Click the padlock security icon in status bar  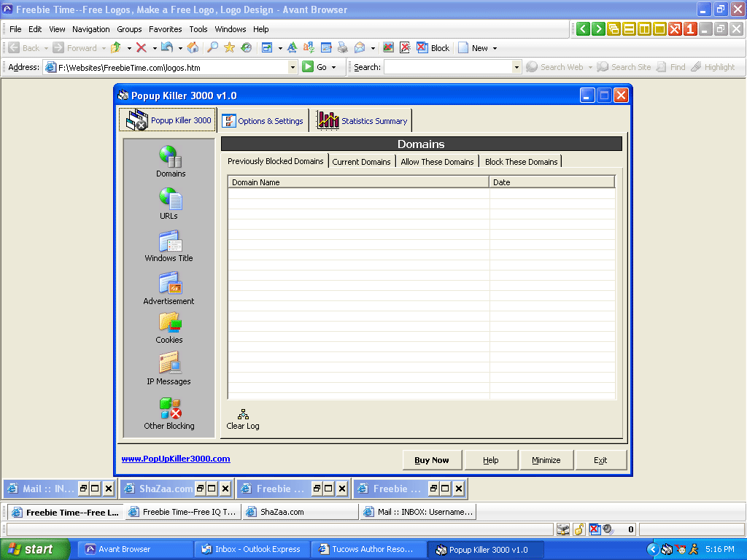point(578,529)
